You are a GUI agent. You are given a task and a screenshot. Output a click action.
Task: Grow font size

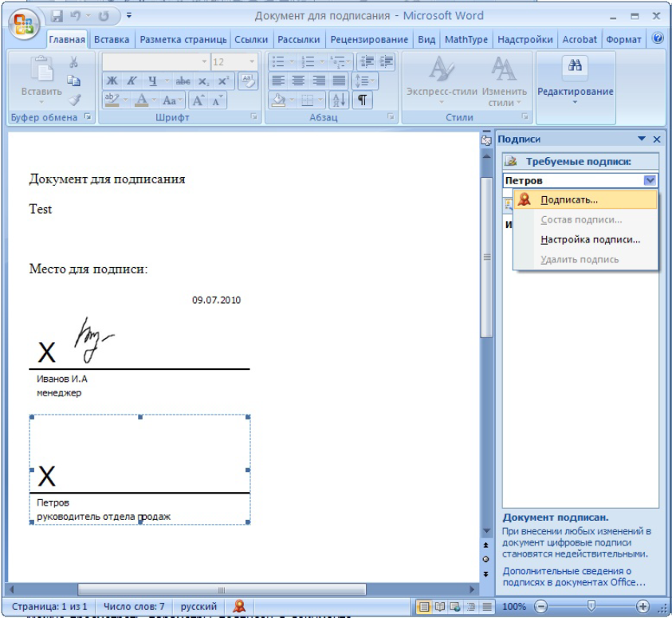pos(198,100)
